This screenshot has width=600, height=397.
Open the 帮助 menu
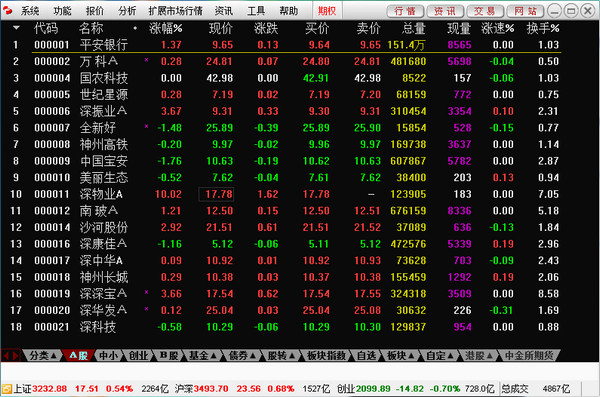coord(289,11)
